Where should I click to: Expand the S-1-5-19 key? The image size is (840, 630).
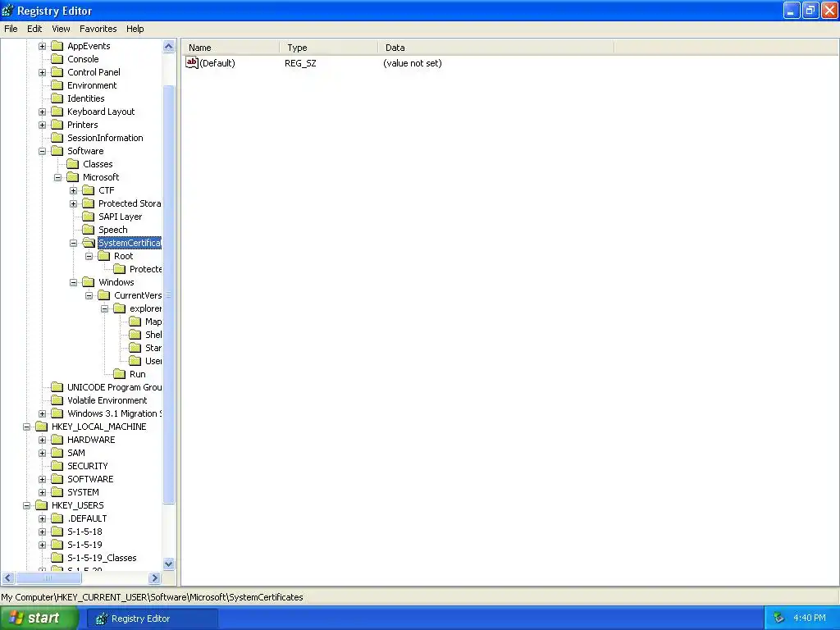(x=43, y=545)
